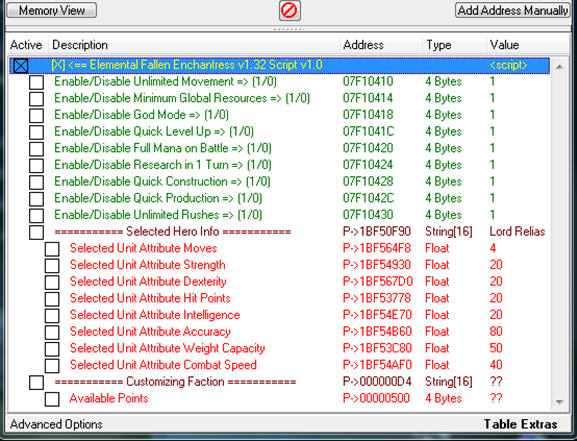Open Memory View
Image resolution: width=577 pixels, height=441 pixels.
point(52,10)
